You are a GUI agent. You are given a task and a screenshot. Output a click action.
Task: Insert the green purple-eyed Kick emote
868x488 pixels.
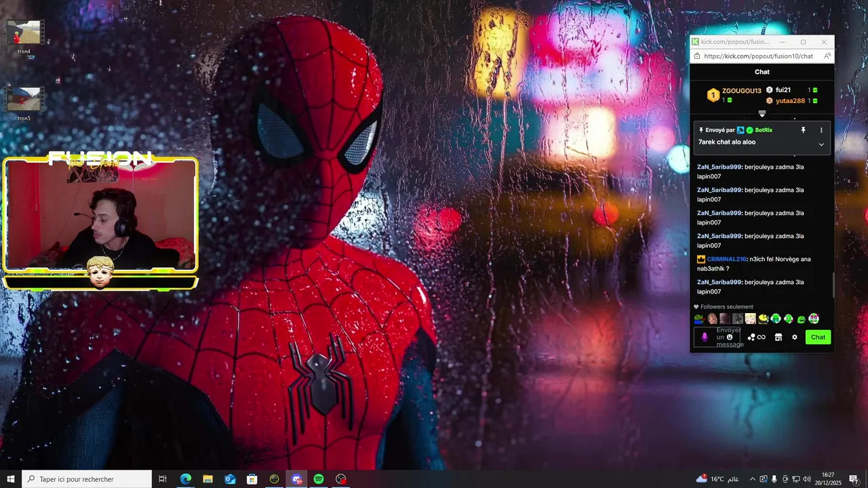(814, 319)
